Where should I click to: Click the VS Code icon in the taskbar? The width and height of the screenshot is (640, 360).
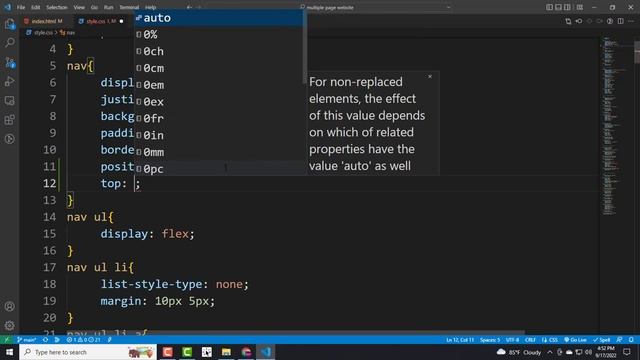[x=266, y=352]
